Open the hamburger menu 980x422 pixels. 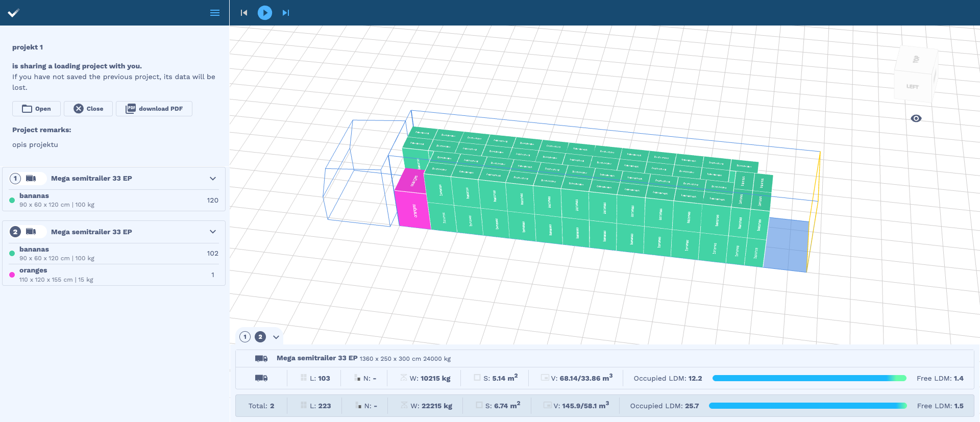pyautogui.click(x=215, y=13)
